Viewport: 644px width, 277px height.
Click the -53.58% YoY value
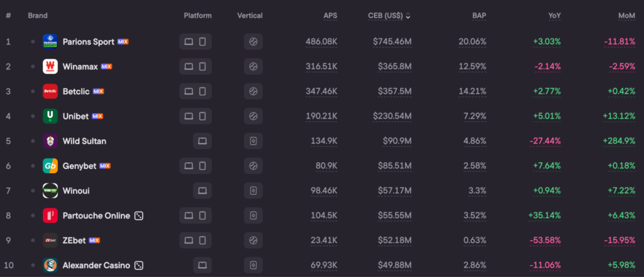tap(545, 241)
